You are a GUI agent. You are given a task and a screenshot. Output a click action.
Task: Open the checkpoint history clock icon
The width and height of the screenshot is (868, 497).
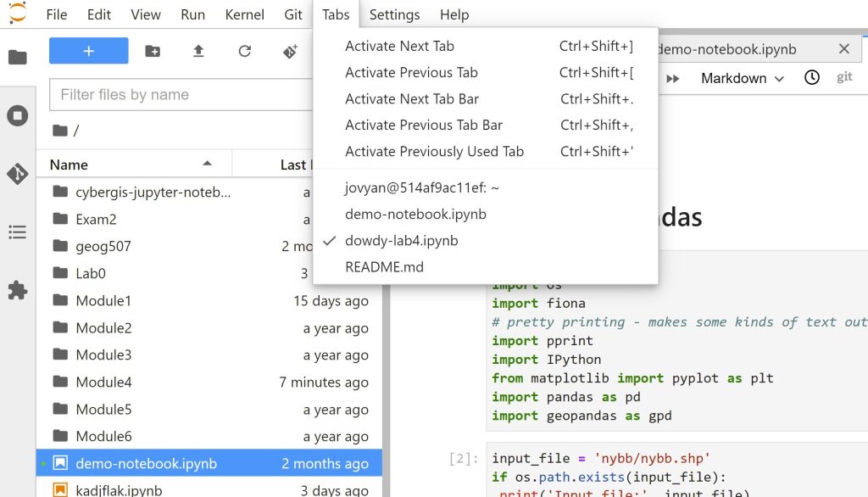pyautogui.click(x=811, y=77)
